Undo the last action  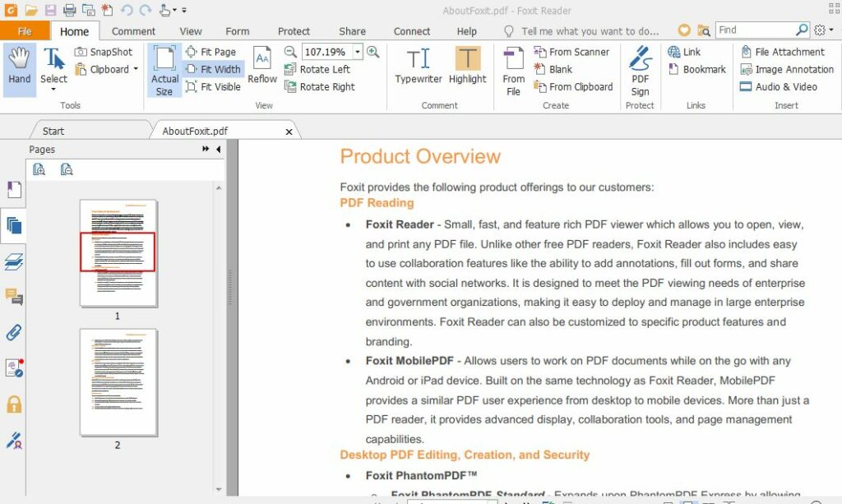127,10
